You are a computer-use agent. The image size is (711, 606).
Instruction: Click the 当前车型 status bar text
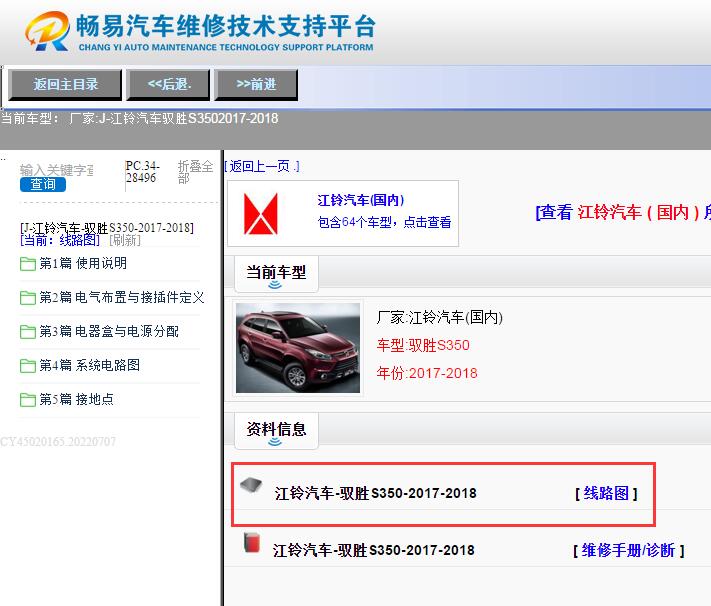140,118
